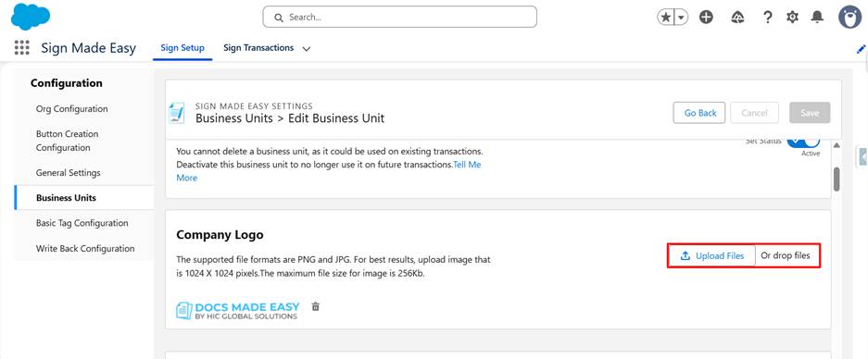Click the Or drop files area

tap(785, 255)
